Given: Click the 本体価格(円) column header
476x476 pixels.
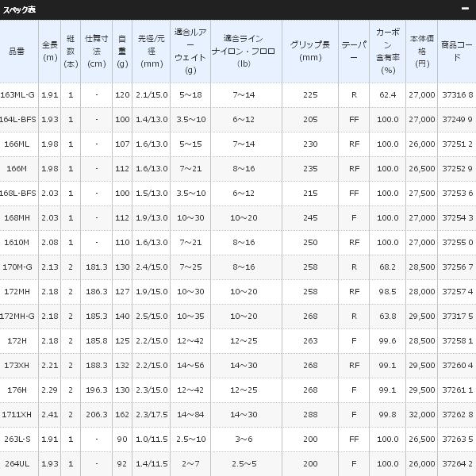Looking at the screenshot, I should (421, 51).
